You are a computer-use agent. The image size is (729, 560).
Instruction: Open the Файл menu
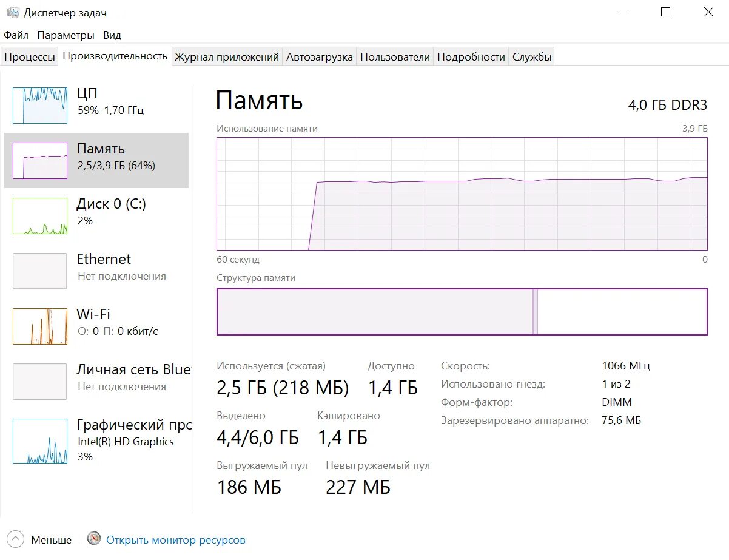click(16, 35)
